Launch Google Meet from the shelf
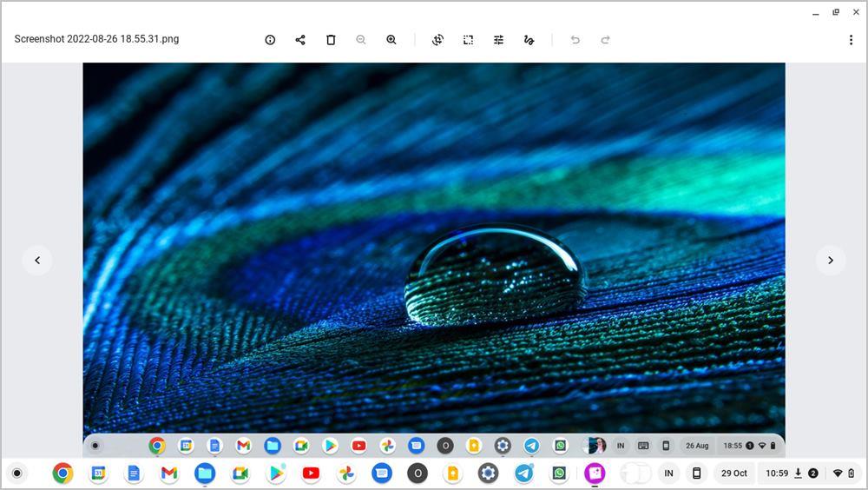 click(240, 473)
